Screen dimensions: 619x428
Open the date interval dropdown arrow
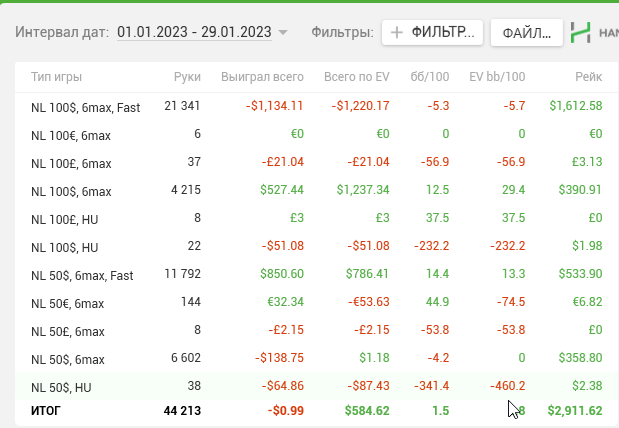click(x=283, y=32)
